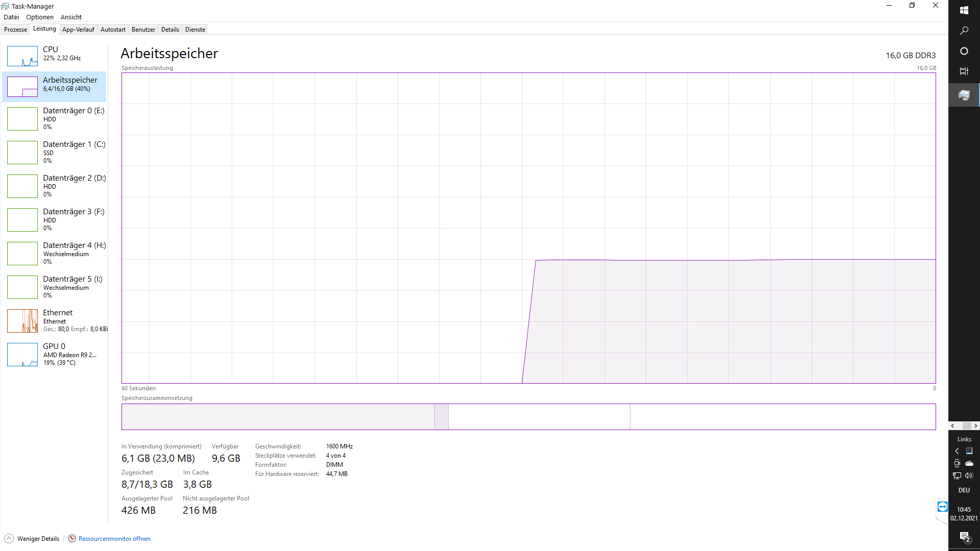Viewport: 980px width, 551px height.
Task: Click Ressourcenmonitor öffnen link
Action: click(x=114, y=539)
